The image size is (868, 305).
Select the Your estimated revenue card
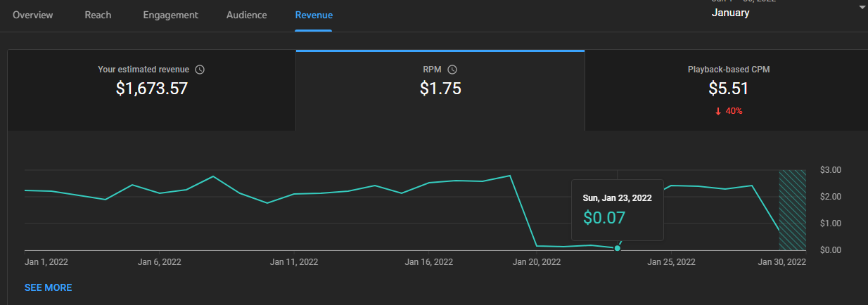tap(151, 90)
